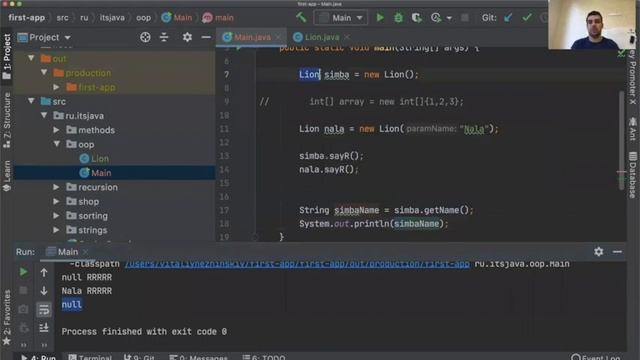Locate current file with target icon
This screenshot has height=360, width=640.
(x=145, y=37)
